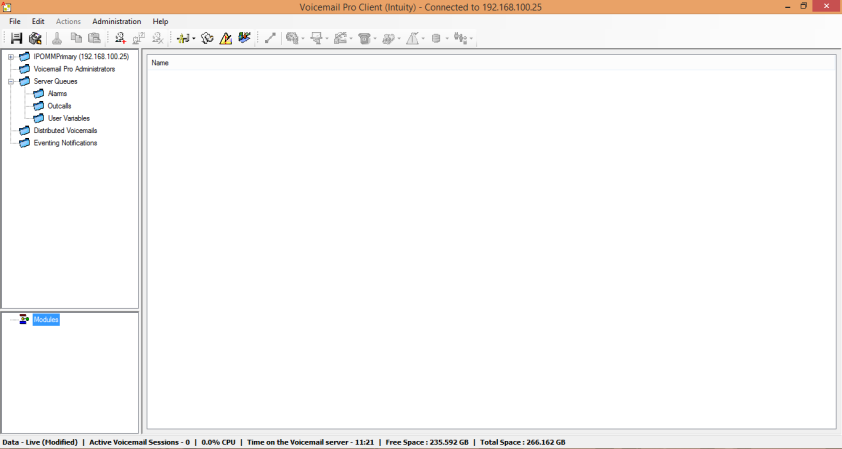
Task: Click 'Data - Live (Modified)' status text
Action: [x=40, y=443]
